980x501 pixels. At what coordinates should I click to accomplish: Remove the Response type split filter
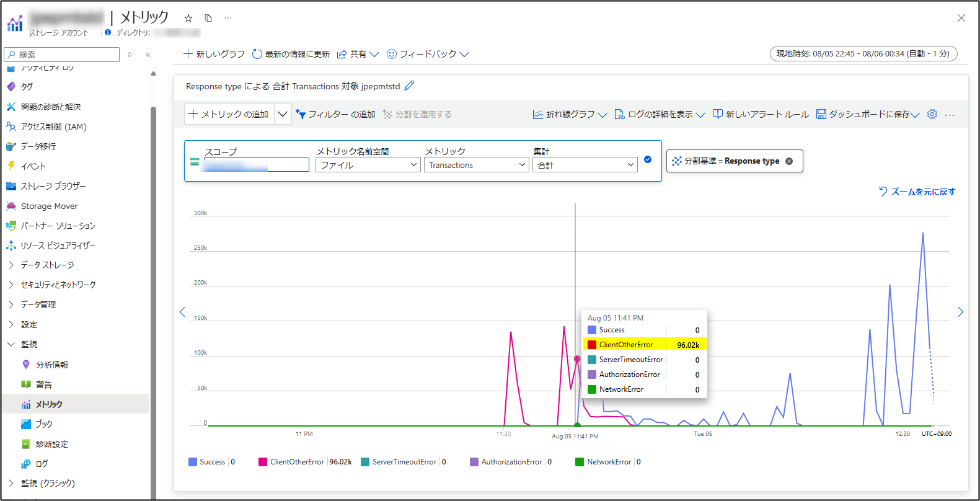click(789, 161)
